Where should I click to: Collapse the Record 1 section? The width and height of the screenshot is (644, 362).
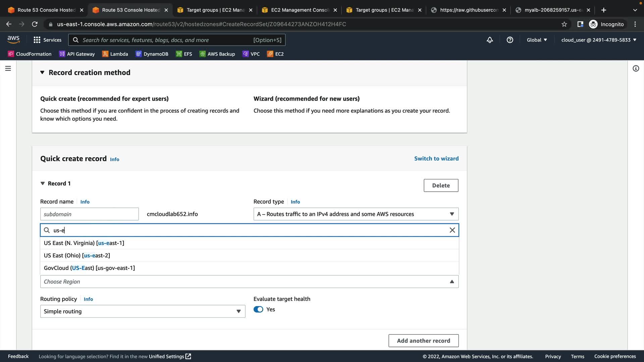coord(43,183)
